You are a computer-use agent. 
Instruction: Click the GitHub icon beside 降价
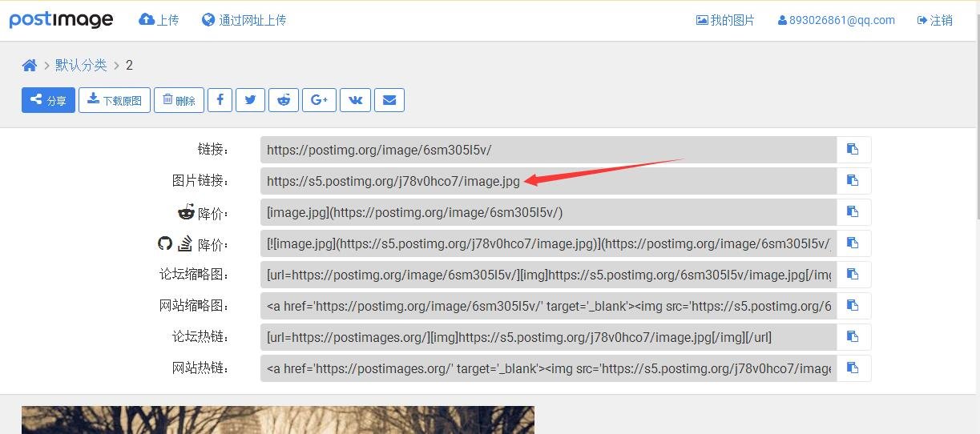[165, 243]
